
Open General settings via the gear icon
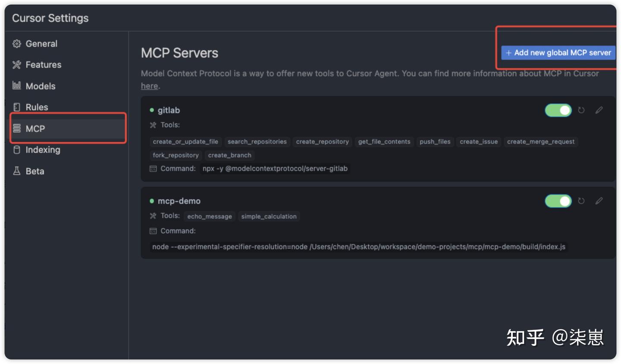click(16, 44)
